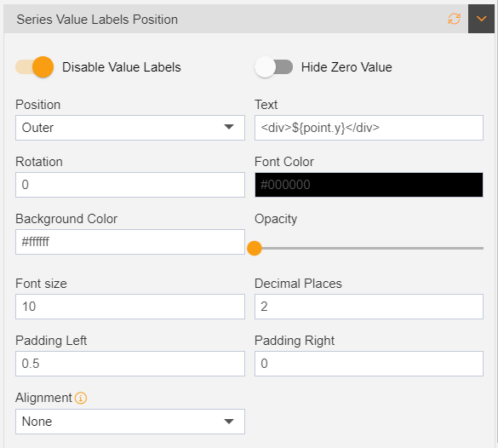Collapse the Series Value Labels Position panel
The height and width of the screenshot is (448, 498).
coord(481,19)
